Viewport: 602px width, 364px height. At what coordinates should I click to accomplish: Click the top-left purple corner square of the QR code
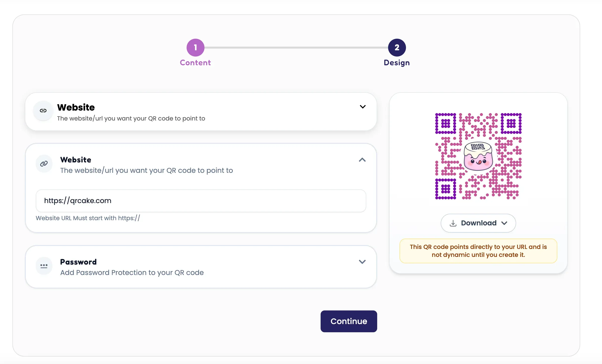pos(446,123)
